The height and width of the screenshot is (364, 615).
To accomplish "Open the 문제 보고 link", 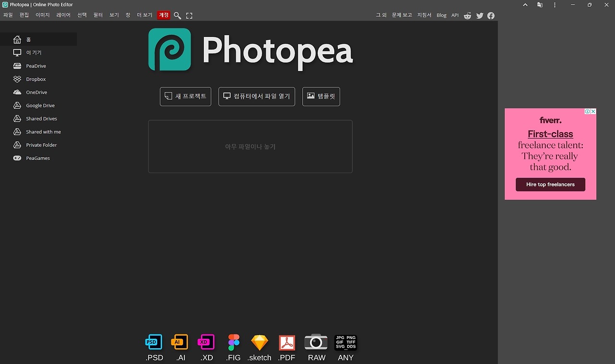I will coord(402,15).
